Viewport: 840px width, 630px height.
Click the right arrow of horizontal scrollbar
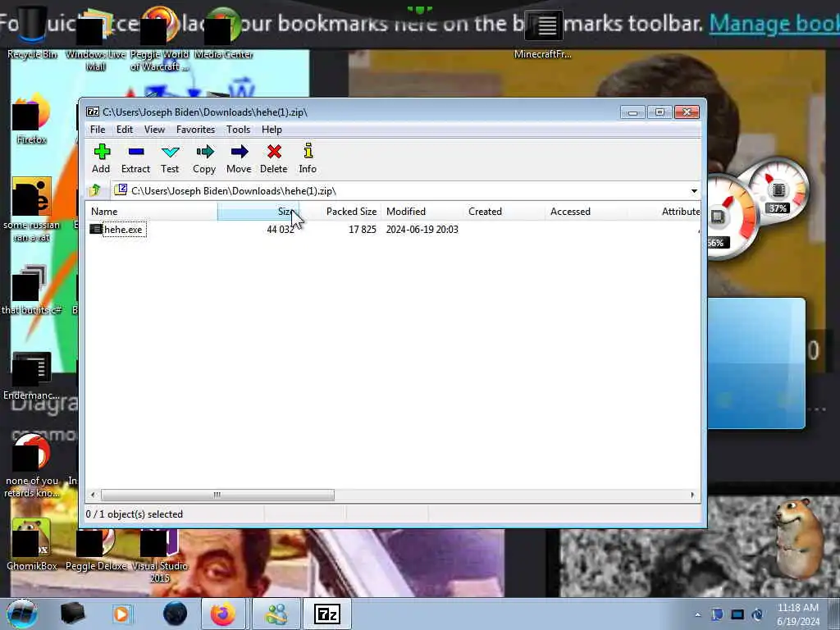(692, 495)
